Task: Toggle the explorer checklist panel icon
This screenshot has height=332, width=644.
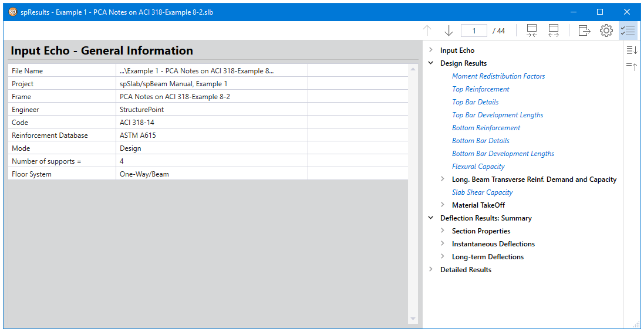Action: (x=628, y=31)
